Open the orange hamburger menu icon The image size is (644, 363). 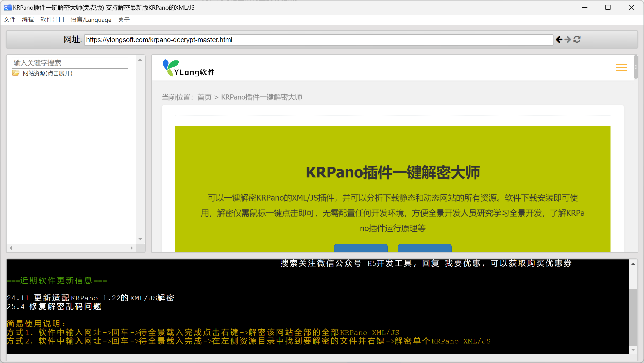click(621, 68)
